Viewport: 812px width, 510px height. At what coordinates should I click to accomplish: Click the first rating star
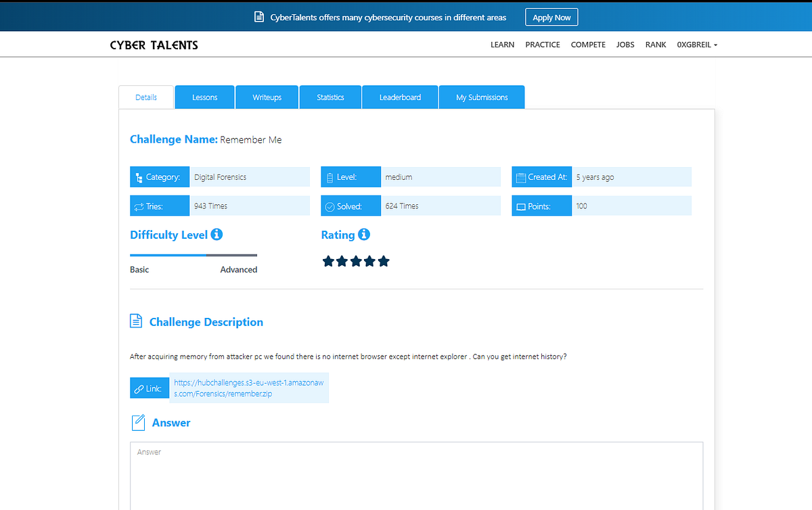point(328,261)
